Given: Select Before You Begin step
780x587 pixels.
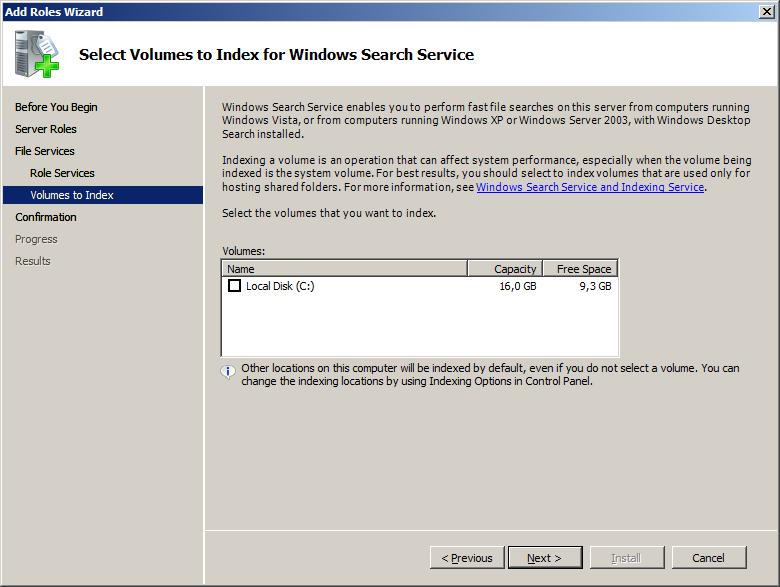Looking at the screenshot, I should point(56,107).
